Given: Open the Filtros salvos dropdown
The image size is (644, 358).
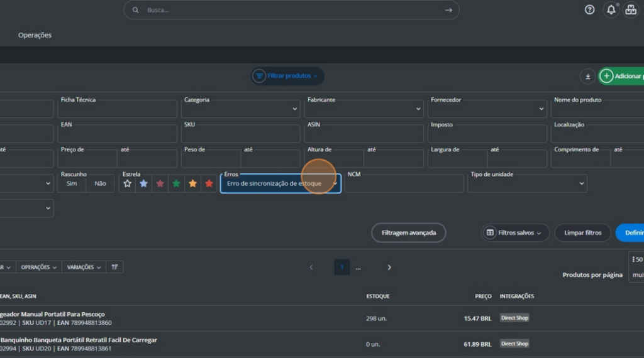Looking at the screenshot, I should click(515, 232).
